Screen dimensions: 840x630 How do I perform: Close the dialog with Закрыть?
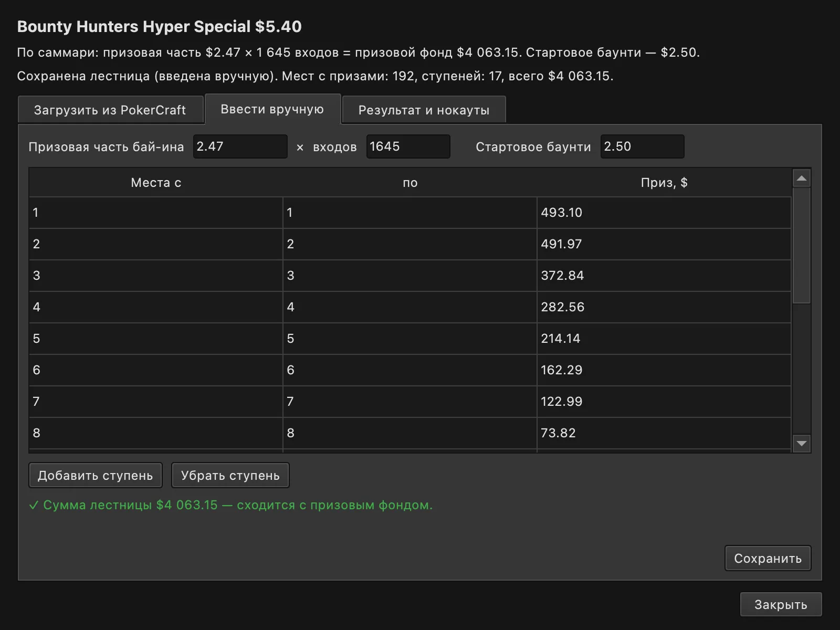tap(781, 604)
